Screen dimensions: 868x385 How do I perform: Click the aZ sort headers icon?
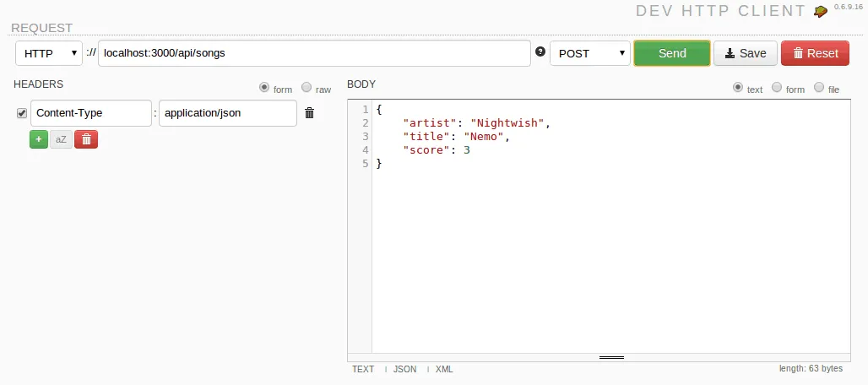pyautogui.click(x=61, y=139)
